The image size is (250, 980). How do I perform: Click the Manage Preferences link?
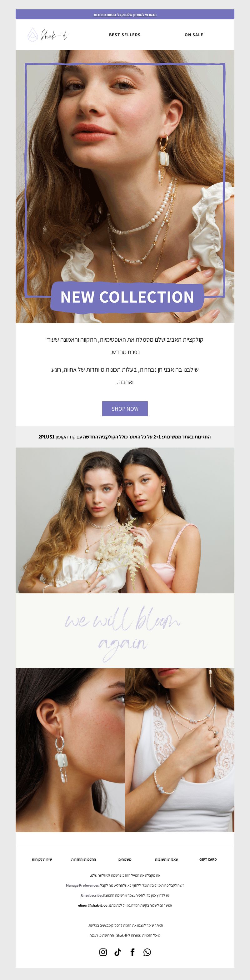(x=82, y=885)
